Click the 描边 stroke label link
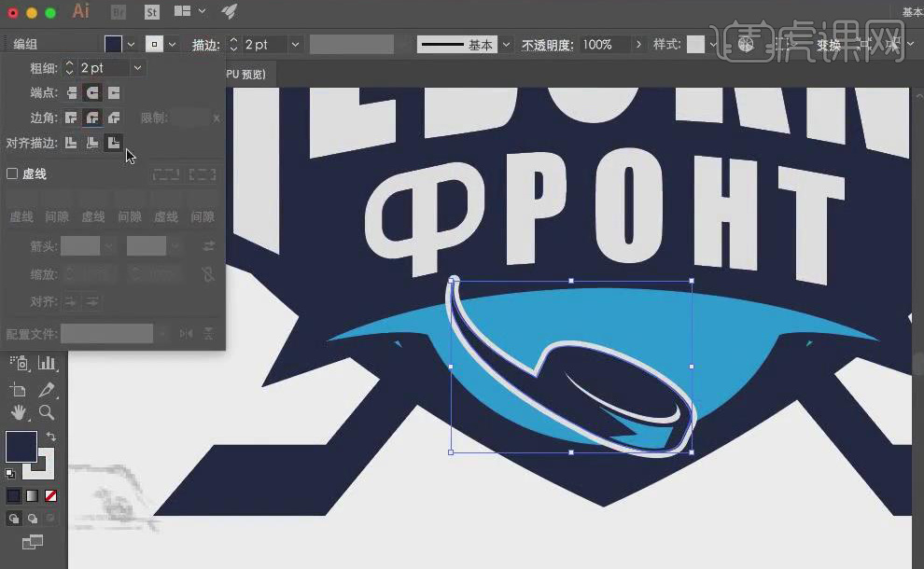Viewport: 924px width, 569px height. [x=205, y=45]
